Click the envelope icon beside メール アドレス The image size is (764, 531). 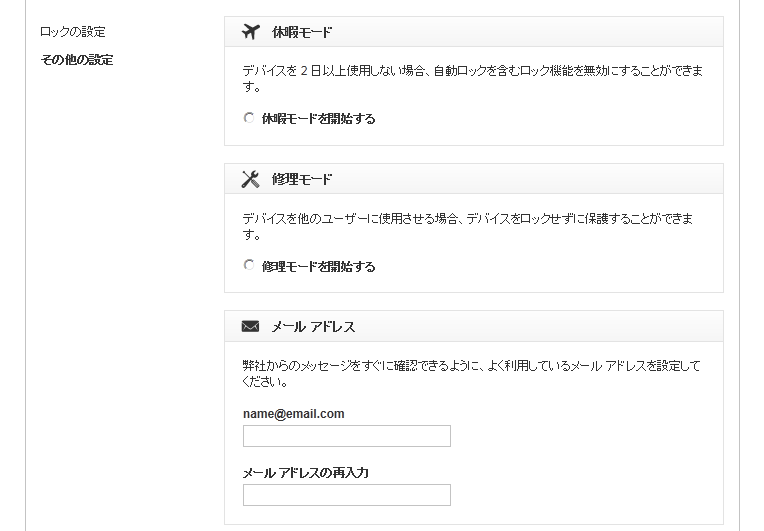point(251,326)
